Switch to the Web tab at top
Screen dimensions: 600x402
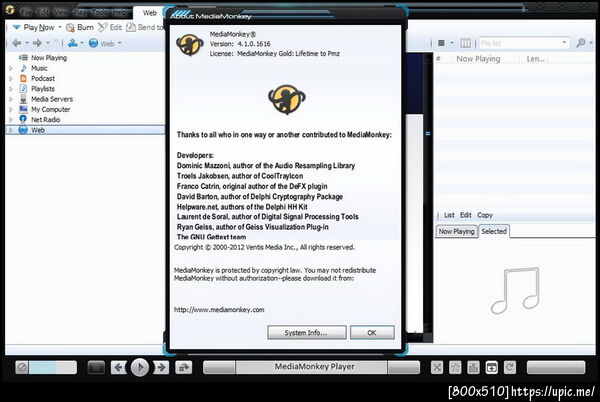[150, 13]
